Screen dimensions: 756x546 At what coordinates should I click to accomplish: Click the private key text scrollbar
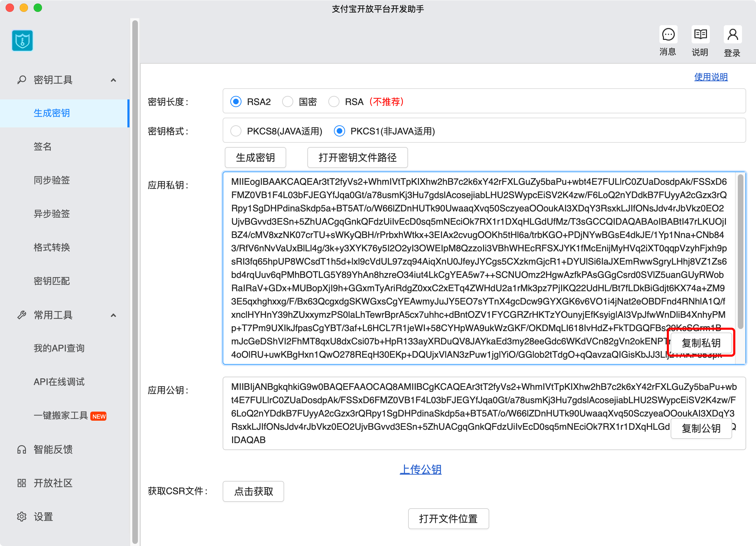pos(741,251)
